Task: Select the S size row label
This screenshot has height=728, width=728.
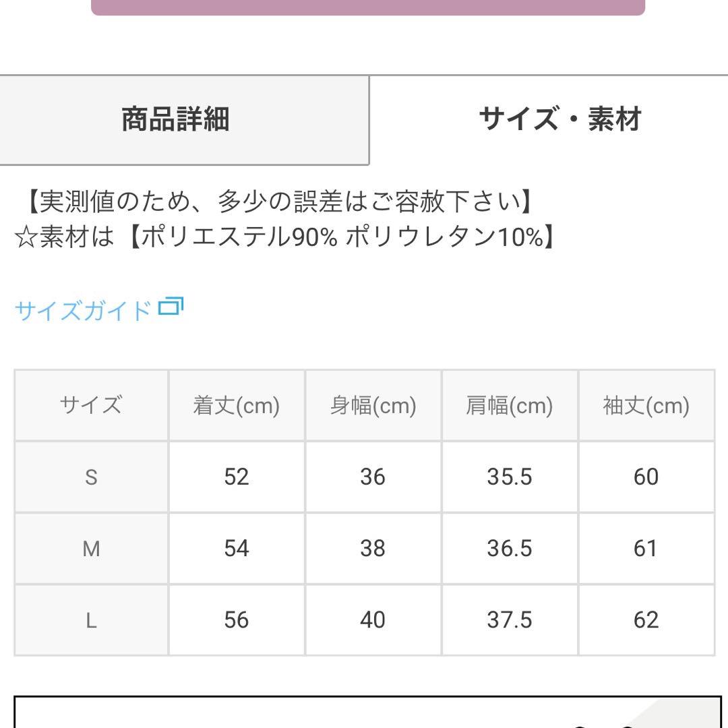Action: (91, 477)
